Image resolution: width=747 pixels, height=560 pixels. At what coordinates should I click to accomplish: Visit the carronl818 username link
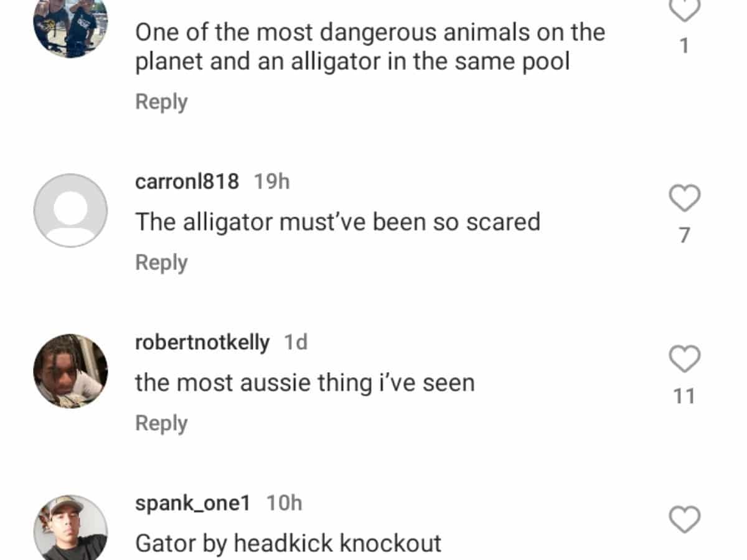click(x=187, y=182)
